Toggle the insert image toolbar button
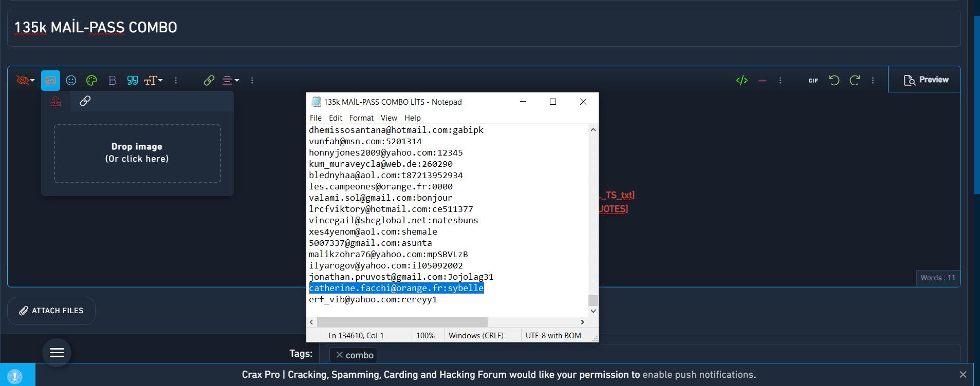The image size is (980, 386). tap(50, 81)
